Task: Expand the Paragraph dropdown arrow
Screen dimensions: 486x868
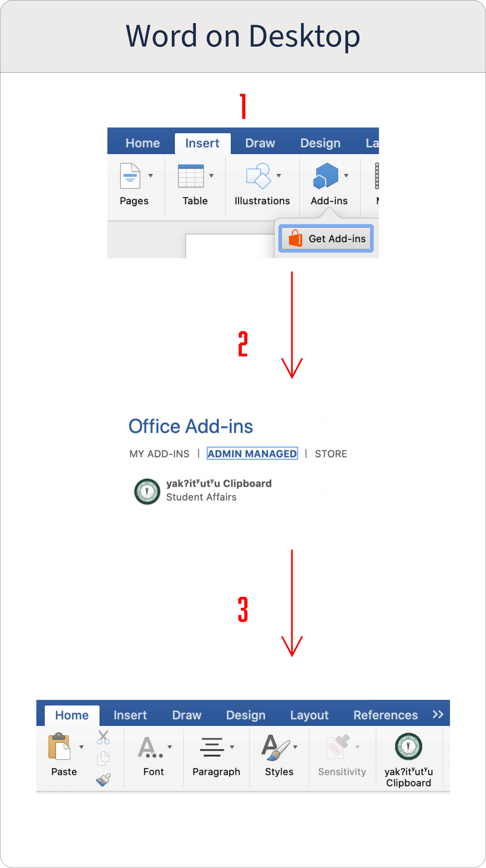Action: (x=232, y=747)
